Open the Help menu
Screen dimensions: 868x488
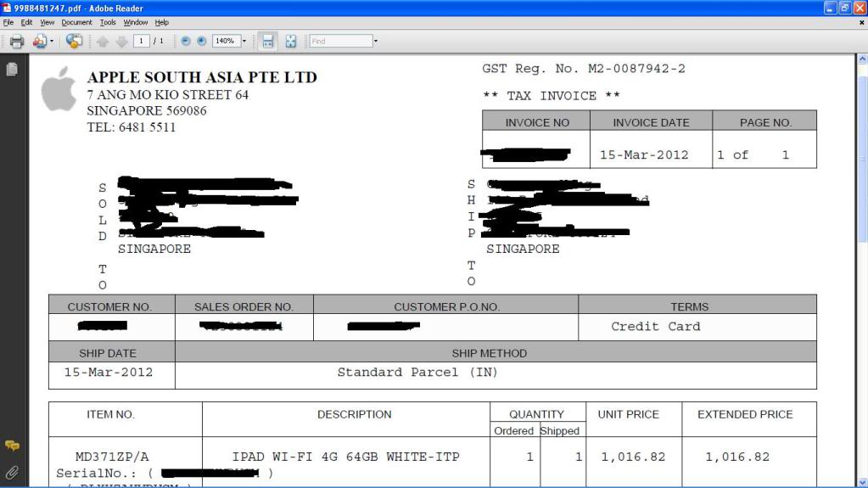[x=162, y=23]
